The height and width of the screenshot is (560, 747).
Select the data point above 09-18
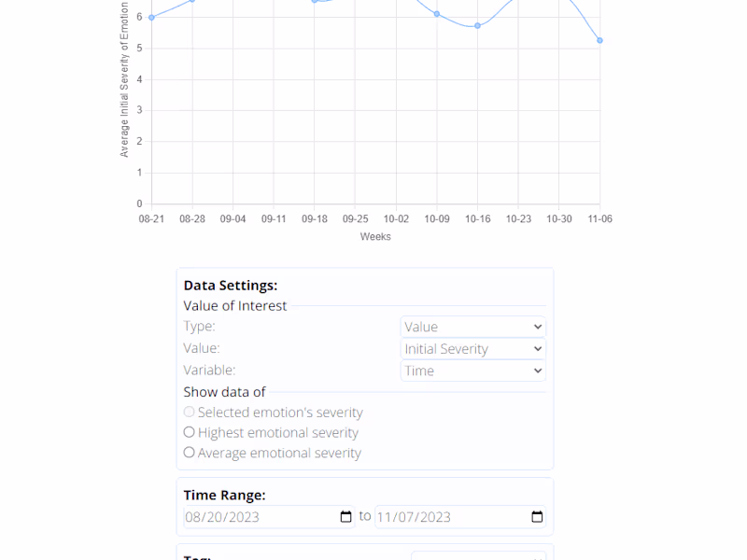pos(315,1)
